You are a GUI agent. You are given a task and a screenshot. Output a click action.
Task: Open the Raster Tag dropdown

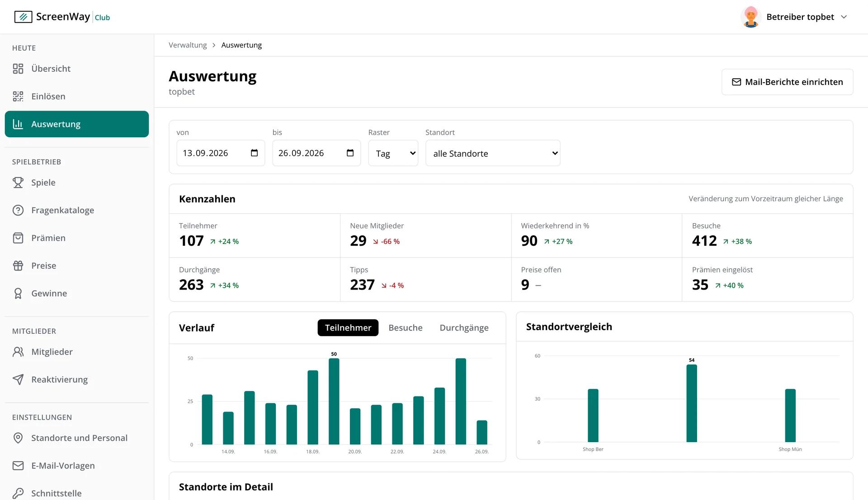pyautogui.click(x=393, y=153)
